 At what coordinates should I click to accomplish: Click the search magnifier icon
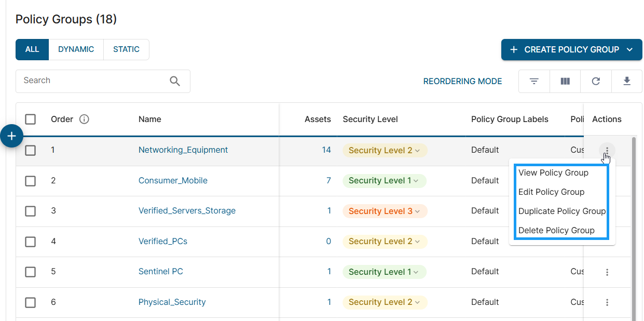coord(175,81)
